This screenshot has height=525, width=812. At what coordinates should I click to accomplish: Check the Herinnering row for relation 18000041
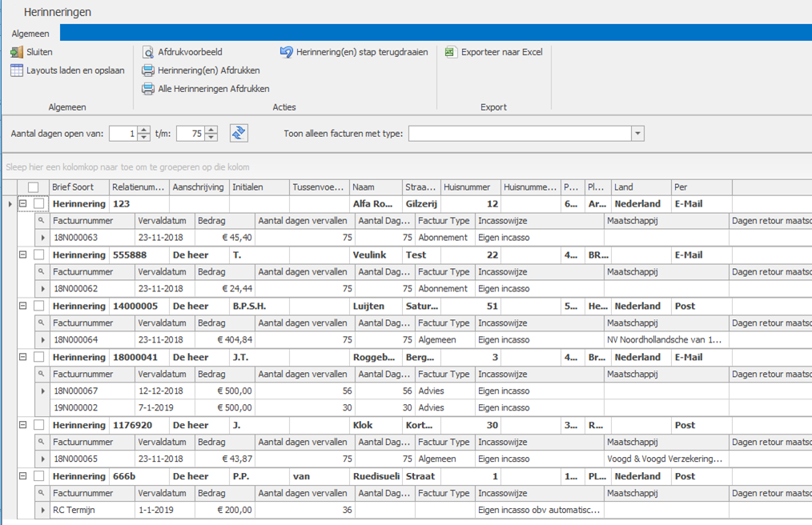tap(39, 357)
